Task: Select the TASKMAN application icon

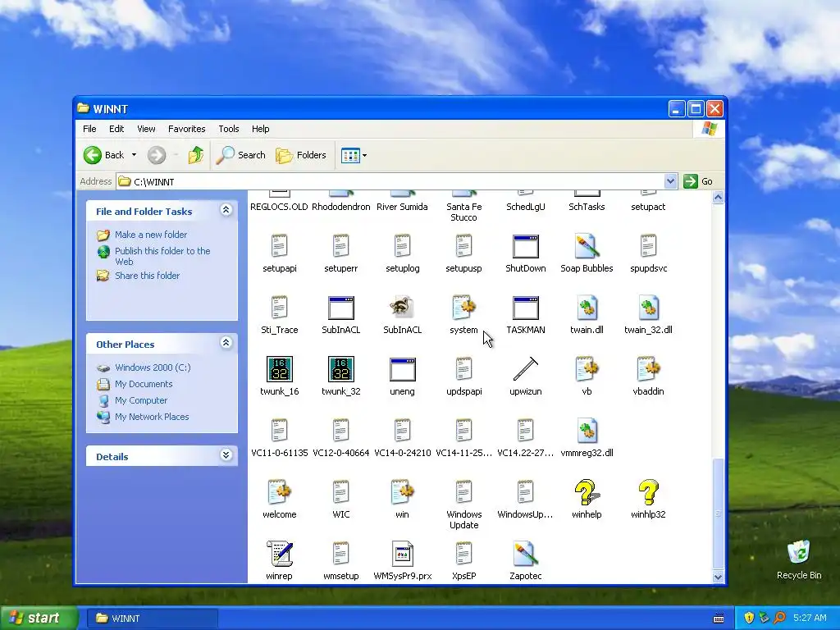Action: (x=525, y=308)
